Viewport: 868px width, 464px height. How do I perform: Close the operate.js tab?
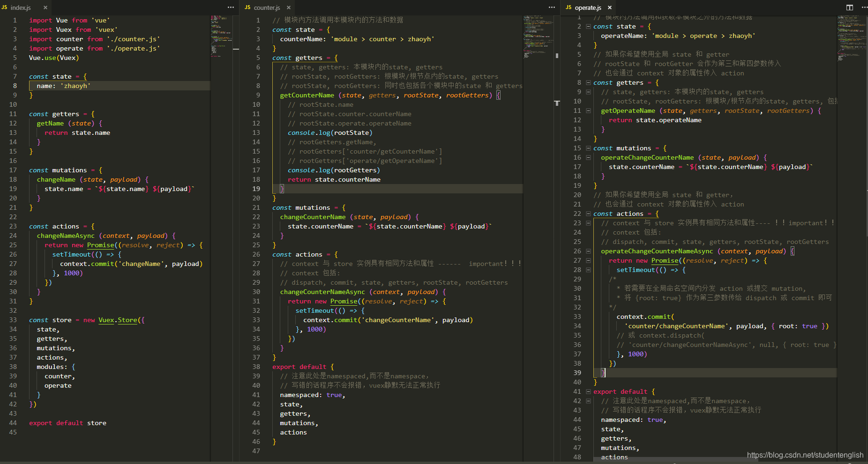[x=610, y=7]
